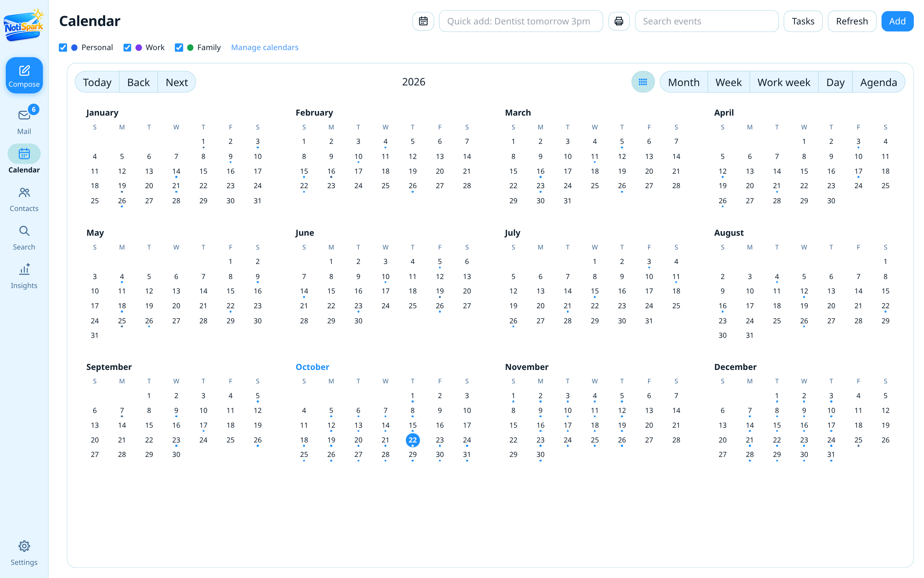
Task: Disable the Family calendar checkbox
Action: coord(179,48)
